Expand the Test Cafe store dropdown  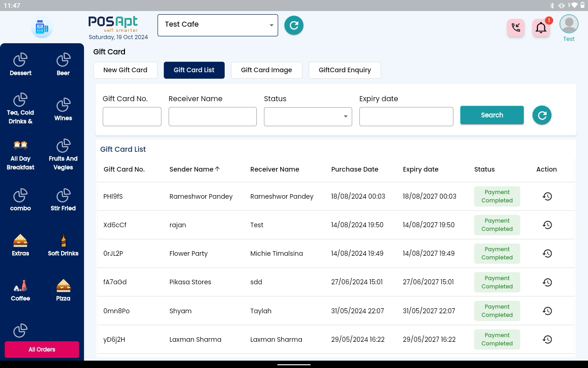(x=218, y=25)
